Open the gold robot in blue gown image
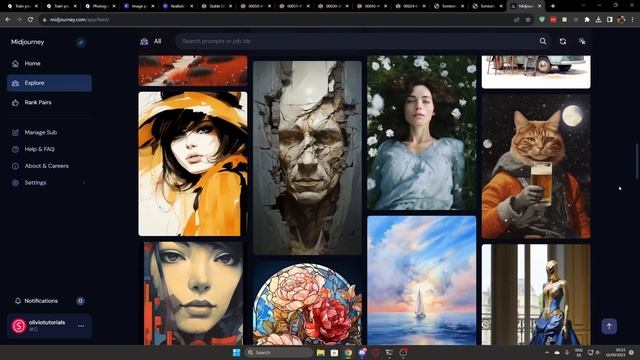The width and height of the screenshot is (640, 360). (536, 295)
